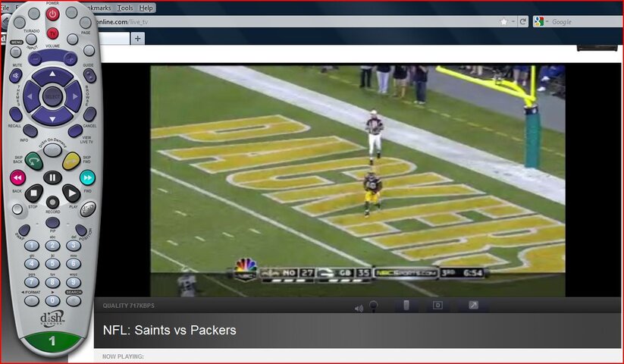
Task: Click the View Live TV remote button
Action: click(x=75, y=130)
